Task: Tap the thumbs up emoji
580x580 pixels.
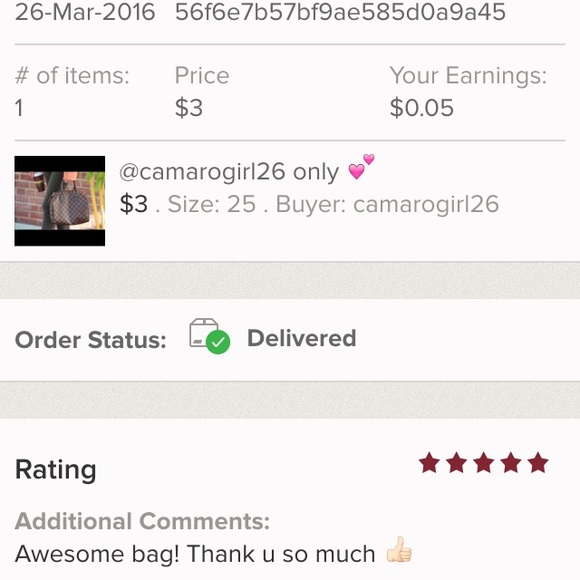Action: pyautogui.click(x=399, y=549)
